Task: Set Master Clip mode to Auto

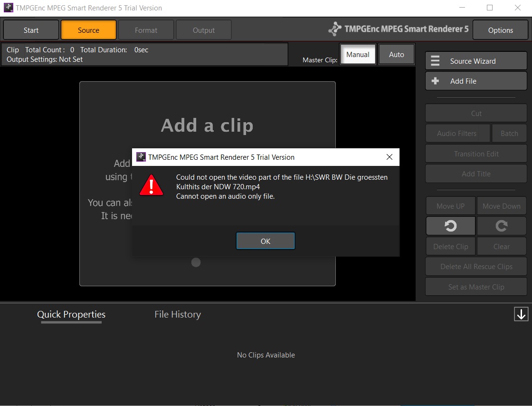Action: [396, 54]
